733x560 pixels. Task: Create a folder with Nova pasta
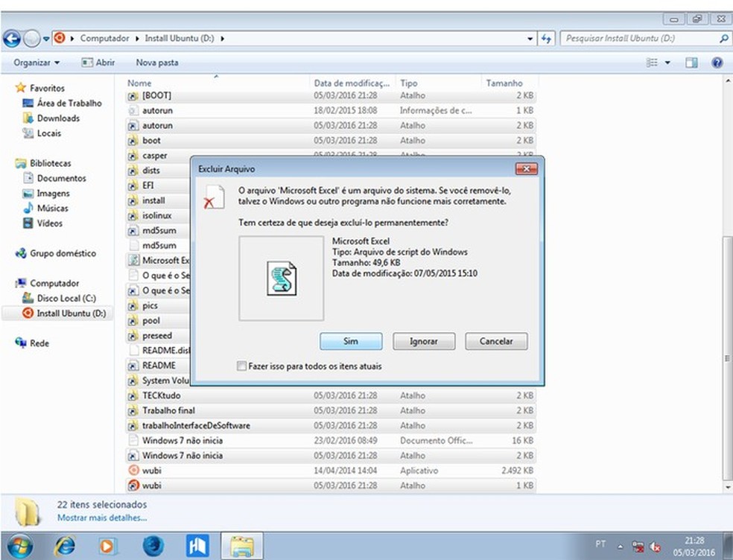pyautogui.click(x=157, y=63)
